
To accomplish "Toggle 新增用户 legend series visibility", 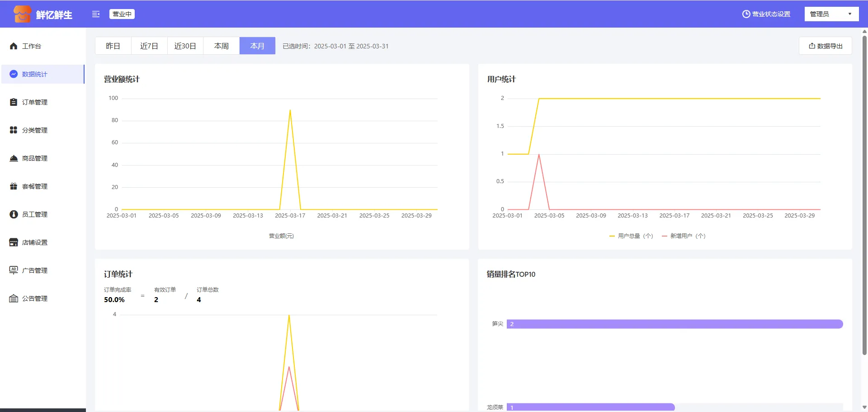I will click(x=684, y=236).
